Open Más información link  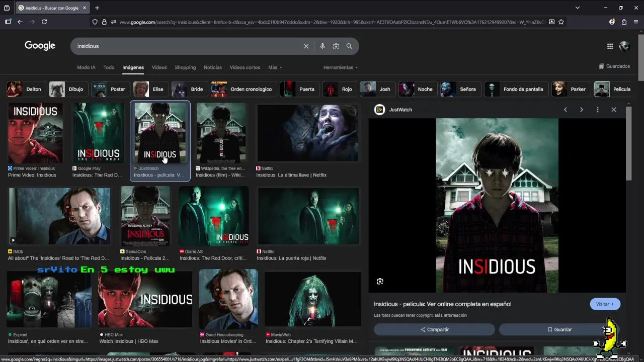451,315
